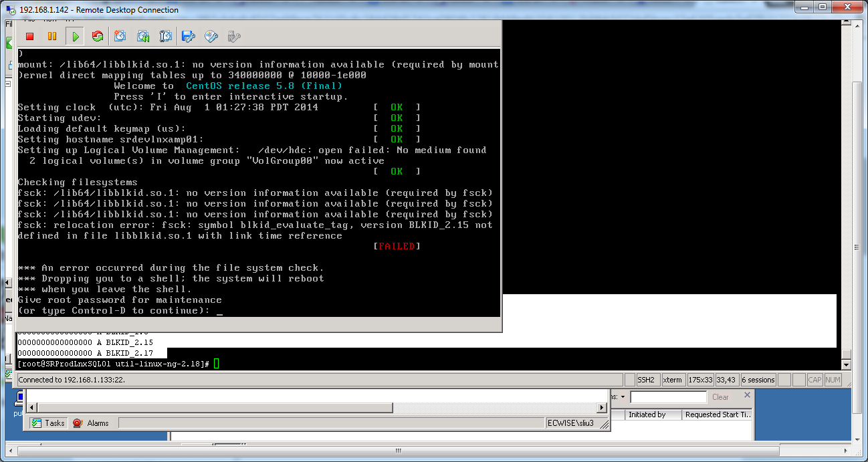Power off the virtual machine
This screenshot has height=462, width=868.
tap(29, 36)
